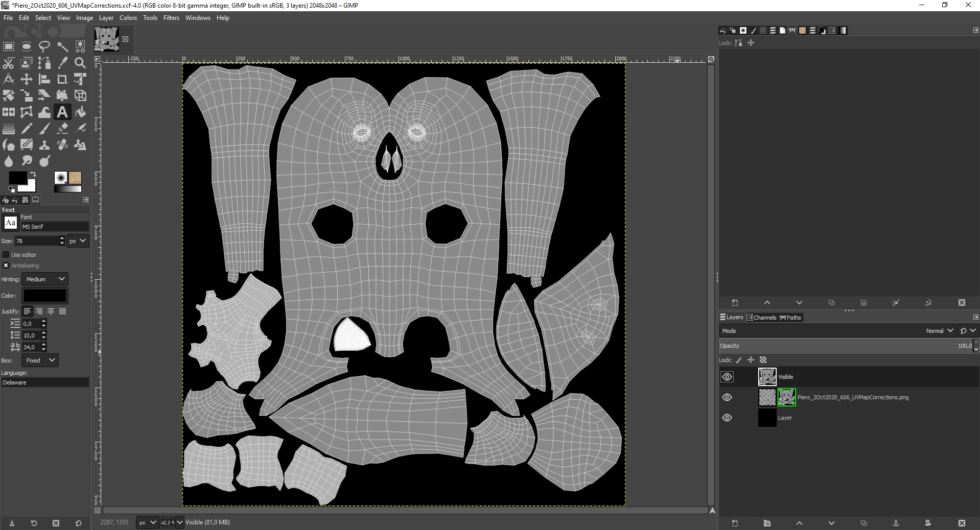Pick the Color Picker eyedropper tool

coord(62,63)
